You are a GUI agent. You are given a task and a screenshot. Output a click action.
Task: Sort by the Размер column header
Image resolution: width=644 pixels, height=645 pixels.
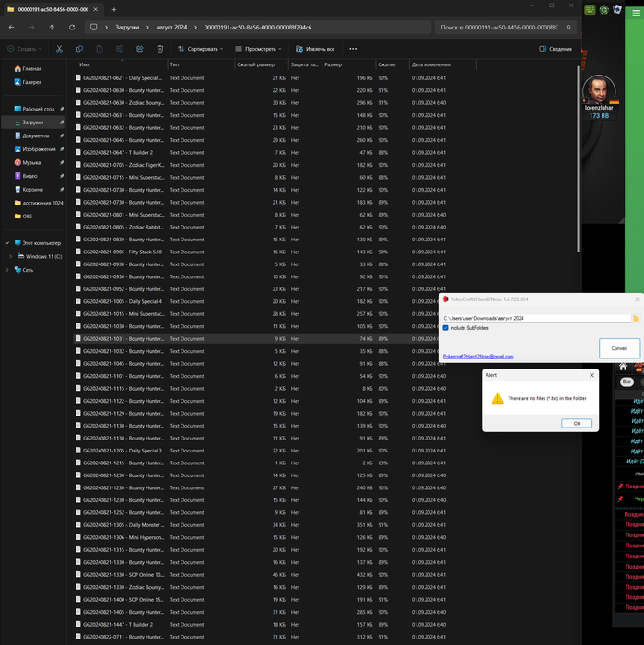(334, 64)
